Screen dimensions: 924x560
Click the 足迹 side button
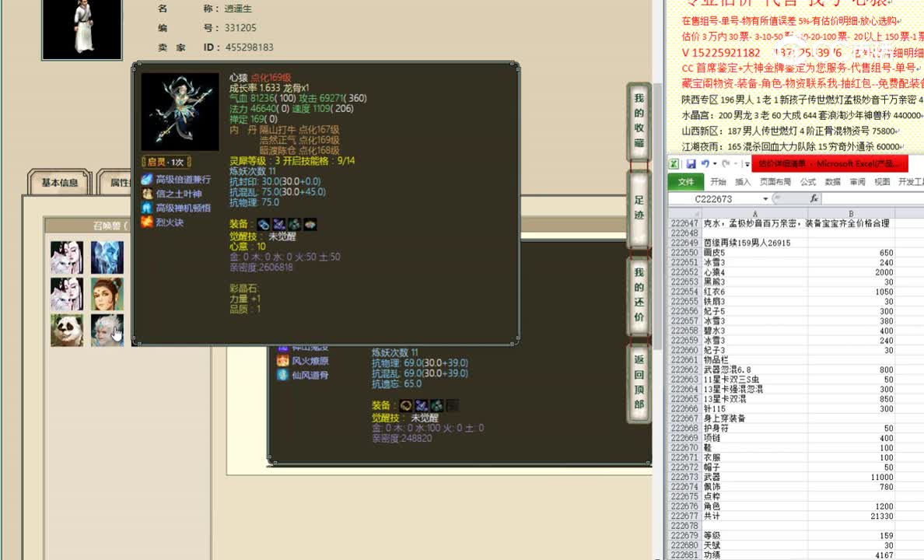(x=639, y=208)
